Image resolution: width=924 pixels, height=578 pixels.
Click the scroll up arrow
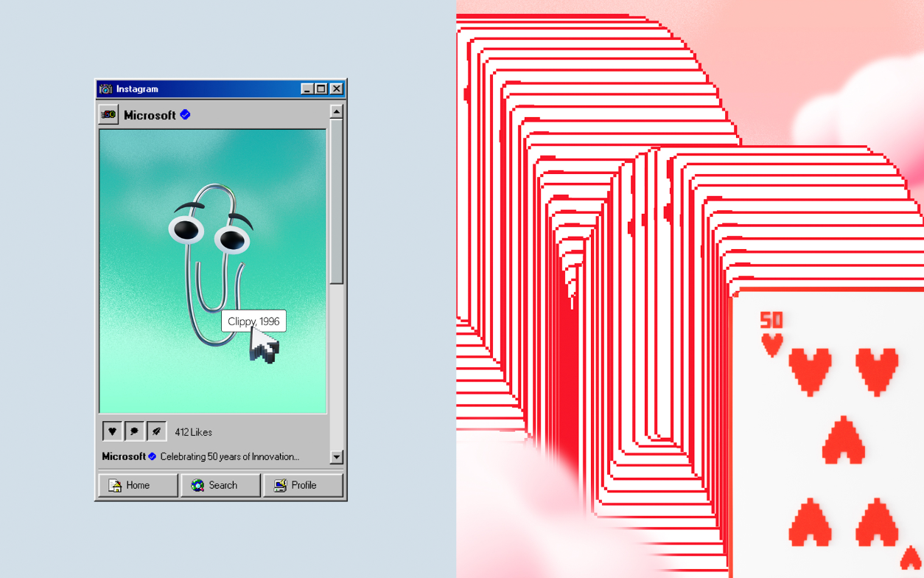click(x=336, y=112)
